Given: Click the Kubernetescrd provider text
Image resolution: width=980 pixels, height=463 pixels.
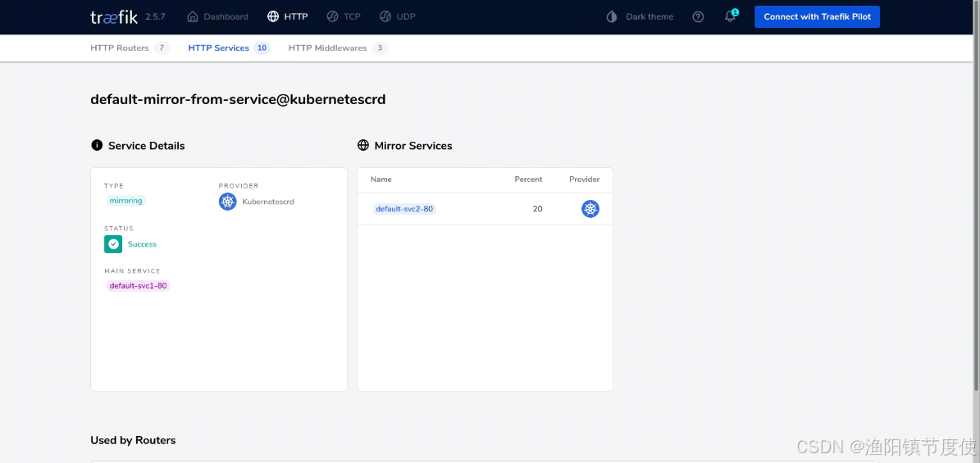Looking at the screenshot, I should (268, 202).
